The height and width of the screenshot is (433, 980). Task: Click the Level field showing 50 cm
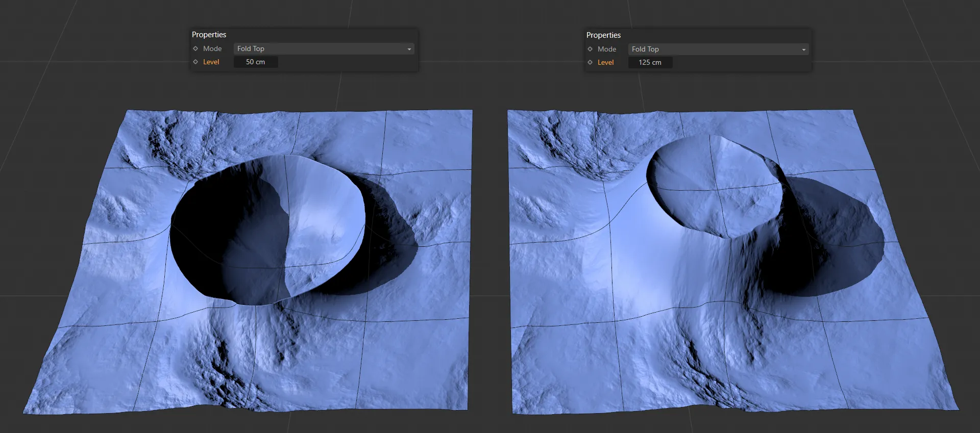tap(256, 62)
